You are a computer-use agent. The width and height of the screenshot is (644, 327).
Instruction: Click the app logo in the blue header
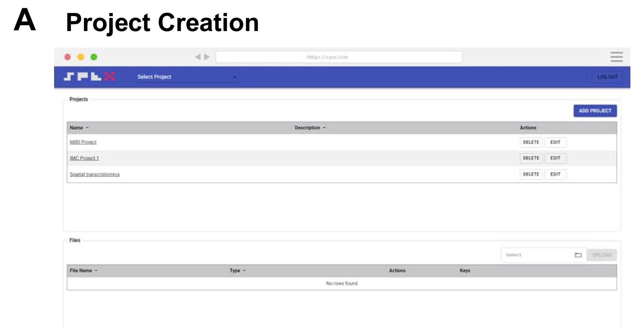tap(89, 77)
